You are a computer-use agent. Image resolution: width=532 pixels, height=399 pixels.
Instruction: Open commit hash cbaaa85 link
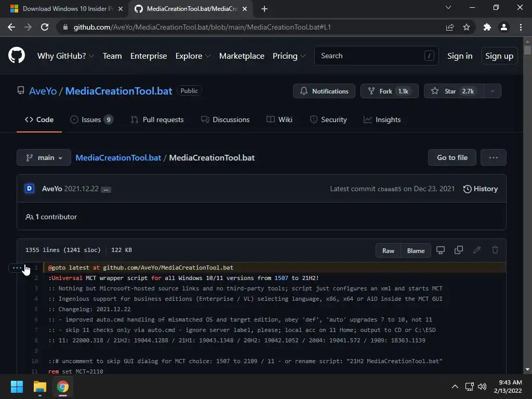click(389, 189)
